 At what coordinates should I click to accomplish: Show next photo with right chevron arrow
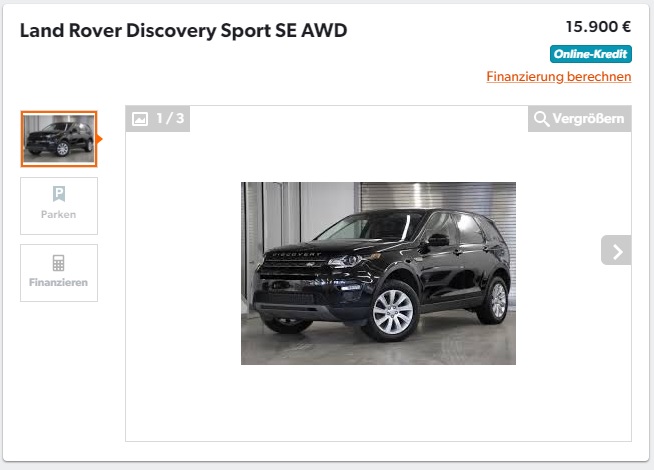(x=616, y=250)
